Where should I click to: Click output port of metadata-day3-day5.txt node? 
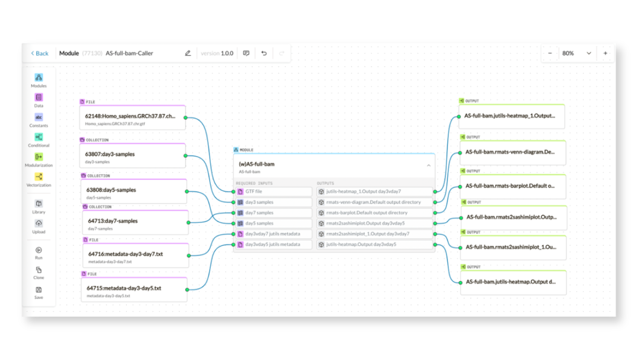(x=187, y=290)
